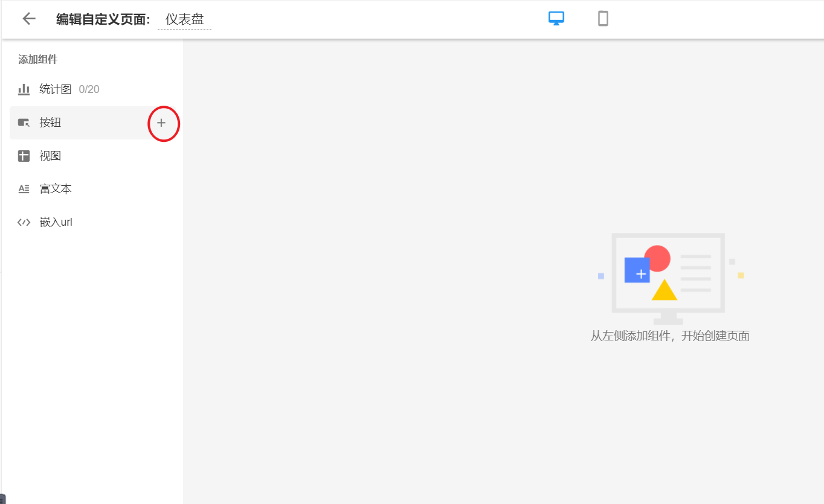
Task: Click the rich text icon beside 富文本
Action: (24, 189)
